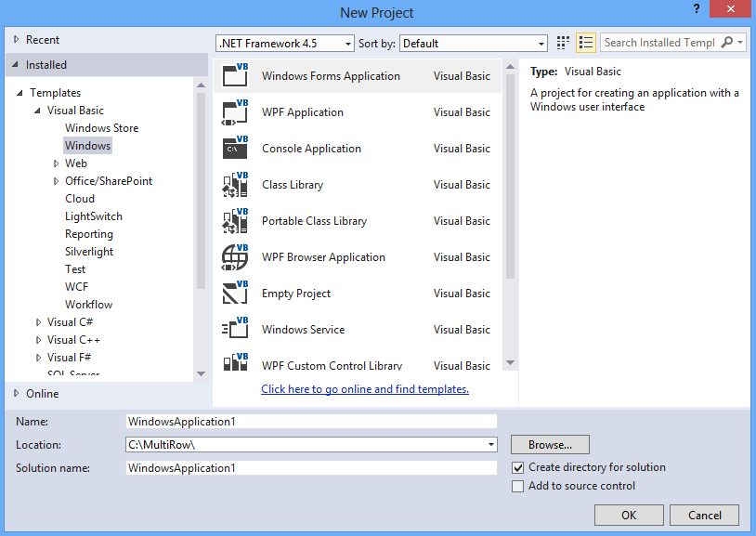The width and height of the screenshot is (756, 536).
Task: Select the WPF Browser Application name
Action: click(323, 257)
